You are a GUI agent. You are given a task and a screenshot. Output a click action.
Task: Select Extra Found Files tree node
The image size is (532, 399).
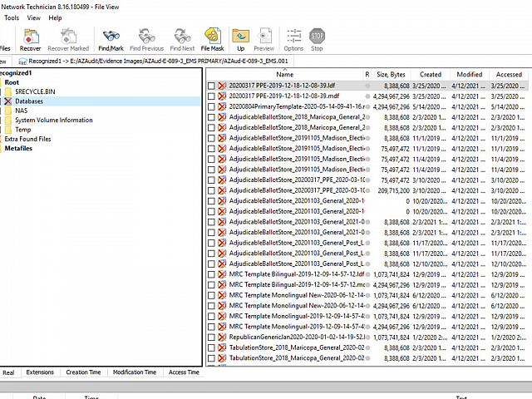27,139
